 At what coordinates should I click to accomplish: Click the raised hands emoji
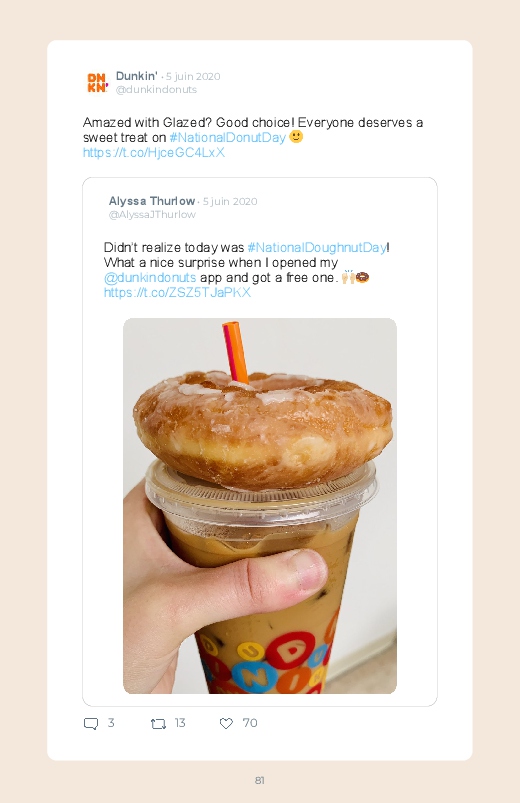(348, 277)
